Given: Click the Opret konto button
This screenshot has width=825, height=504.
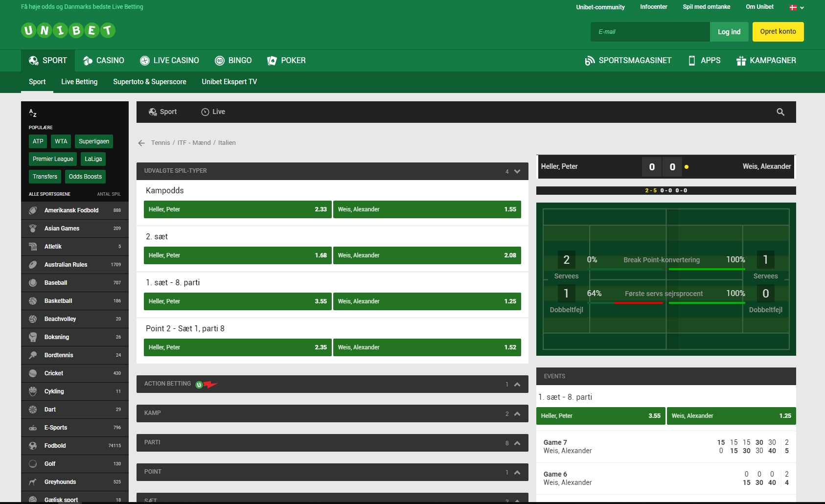Looking at the screenshot, I should pos(778,31).
